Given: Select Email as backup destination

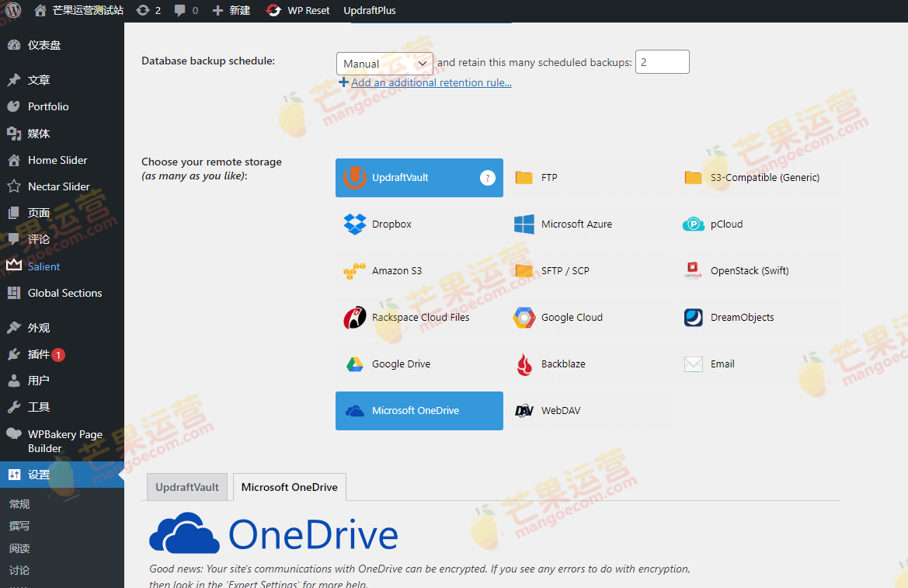Looking at the screenshot, I should point(757,364).
